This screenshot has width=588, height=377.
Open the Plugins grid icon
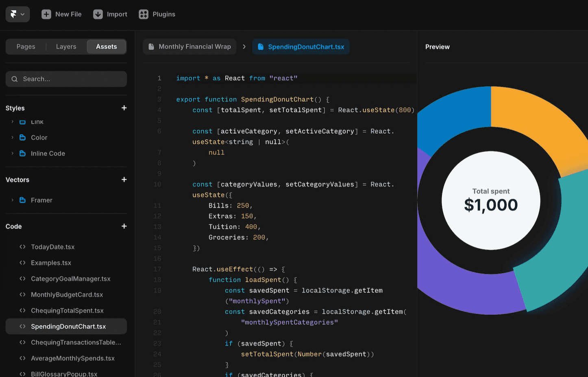click(x=144, y=14)
